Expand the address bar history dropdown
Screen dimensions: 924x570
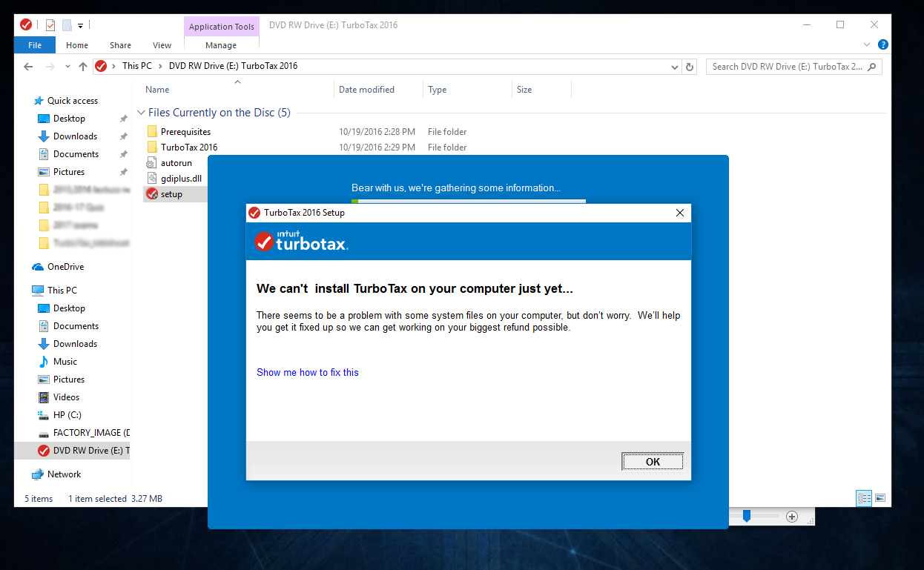674,67
